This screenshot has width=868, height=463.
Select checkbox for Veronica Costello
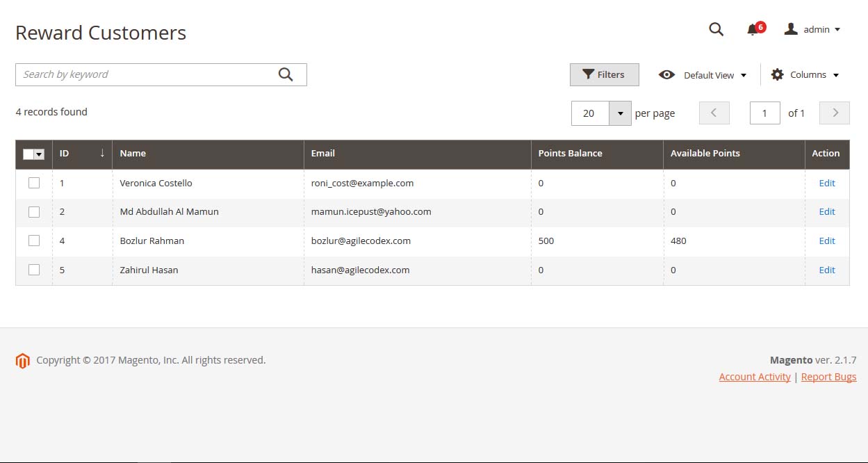point(34,183)
